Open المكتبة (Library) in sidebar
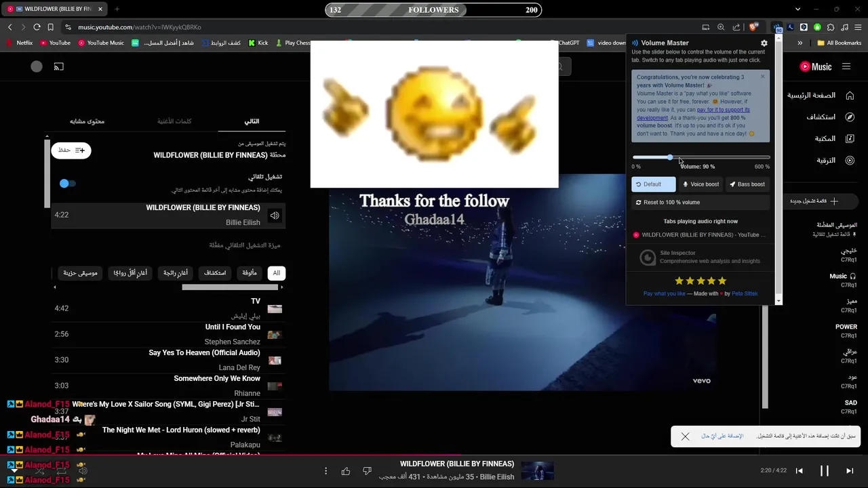Screen dimensions: 868x488 click(833, 138)
